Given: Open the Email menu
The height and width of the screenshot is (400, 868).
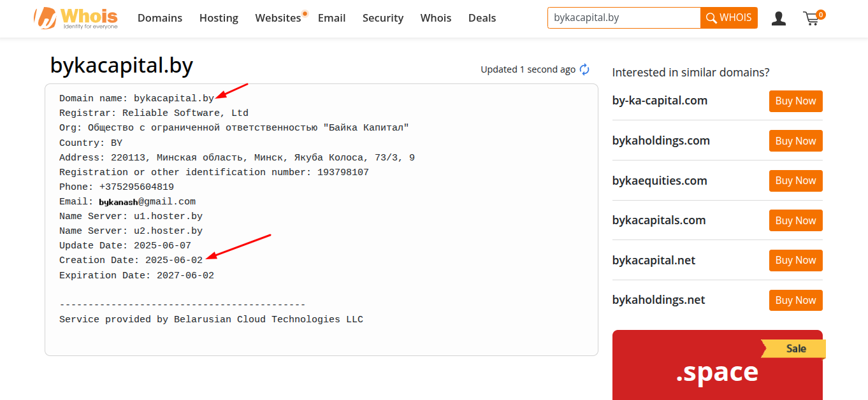Looking at the screenshot, I should coord(331,18).
